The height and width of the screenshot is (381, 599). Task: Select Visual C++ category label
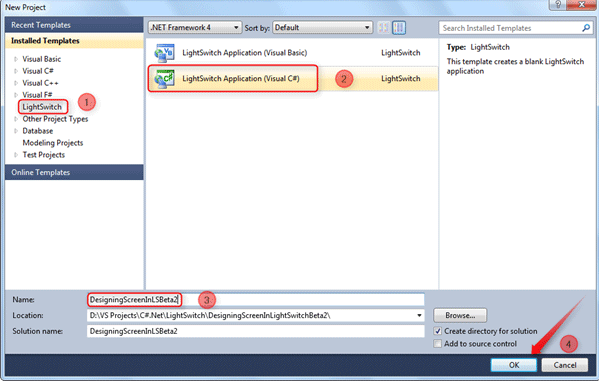coord(40,83)
